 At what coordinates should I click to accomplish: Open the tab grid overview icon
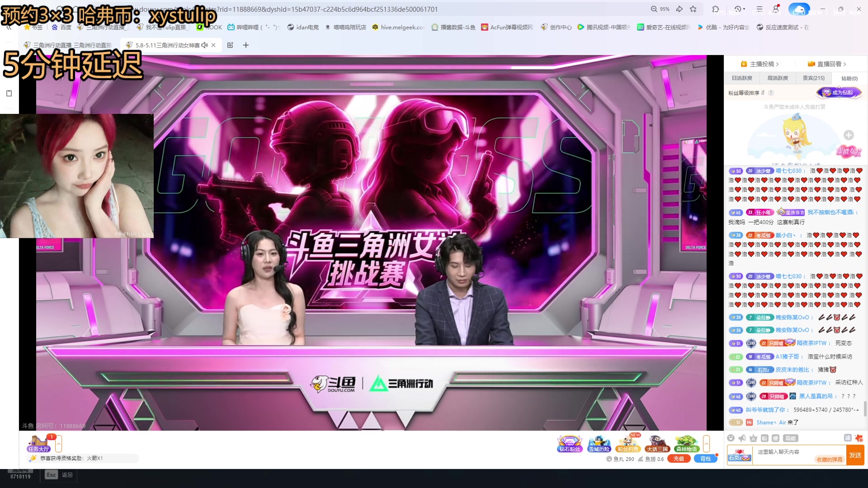230,45
